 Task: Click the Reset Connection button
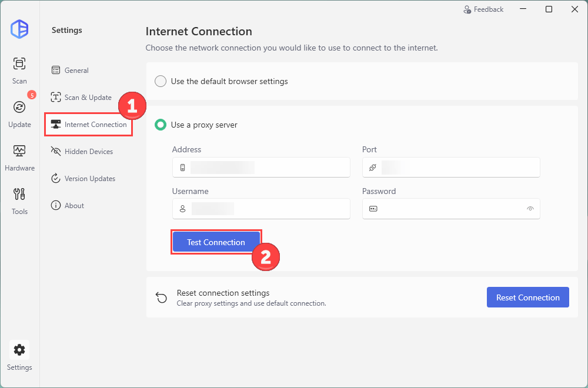(x=527, y=297)
